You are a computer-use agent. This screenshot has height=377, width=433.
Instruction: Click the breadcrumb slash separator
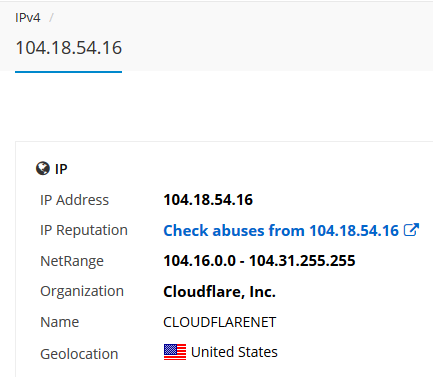(x=51, y=18)
